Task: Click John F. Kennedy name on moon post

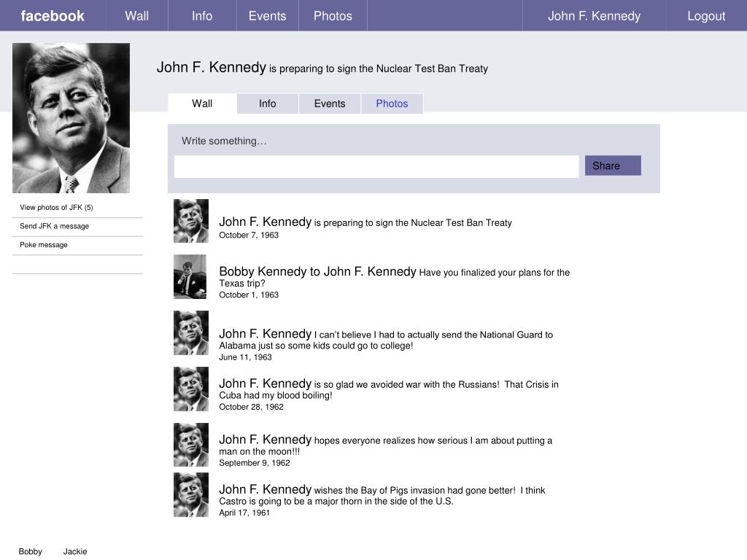Action: [x=265, y=440]
